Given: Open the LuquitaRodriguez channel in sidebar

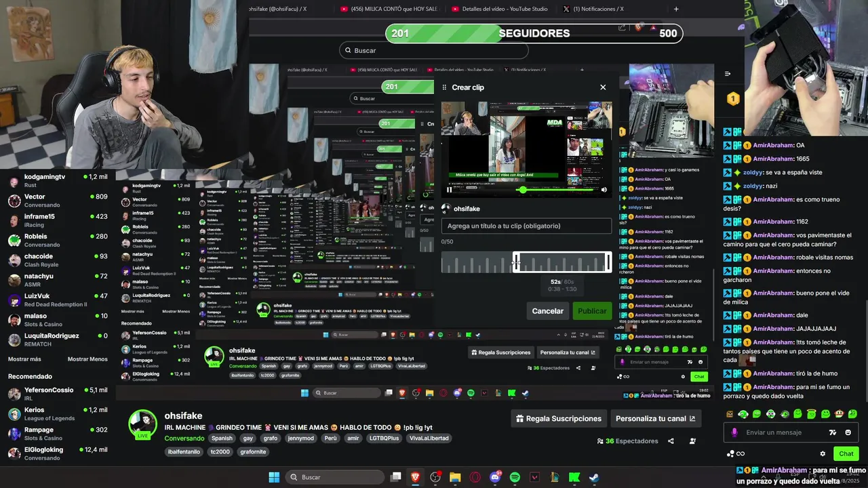Looking at the screenshot, I should (57, 340).
